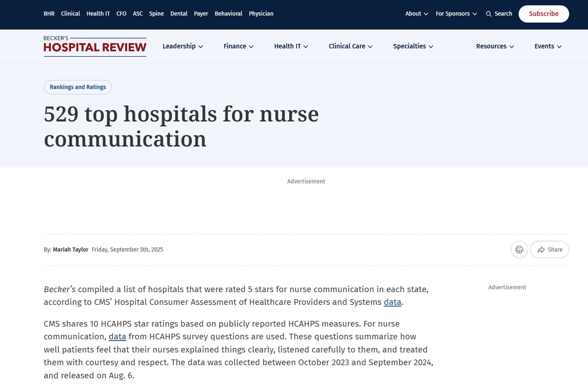Open the Events dropdown menu
This screenshot has height=389, width=588.
[548, 46]
